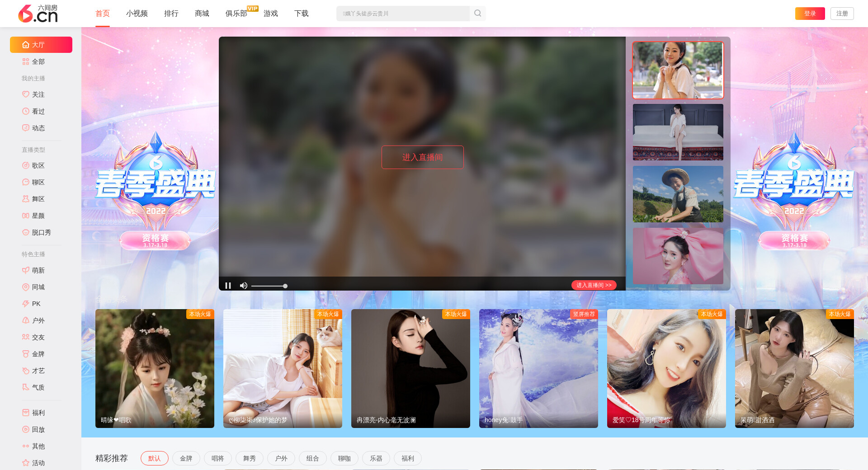This screenshot has width=868, height=470.
Task: Pause the live video preview
Action: (228, 286)
